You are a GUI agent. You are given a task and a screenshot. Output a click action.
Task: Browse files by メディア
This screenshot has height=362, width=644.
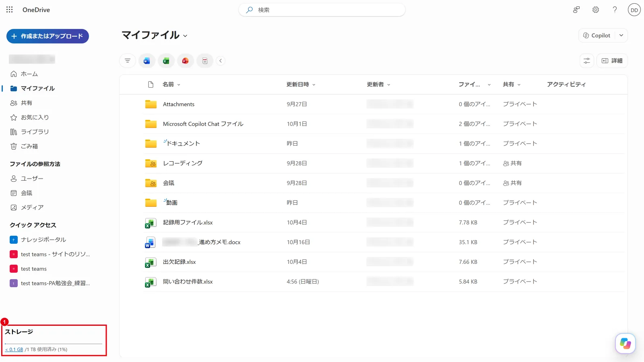(x=32, y=208)
